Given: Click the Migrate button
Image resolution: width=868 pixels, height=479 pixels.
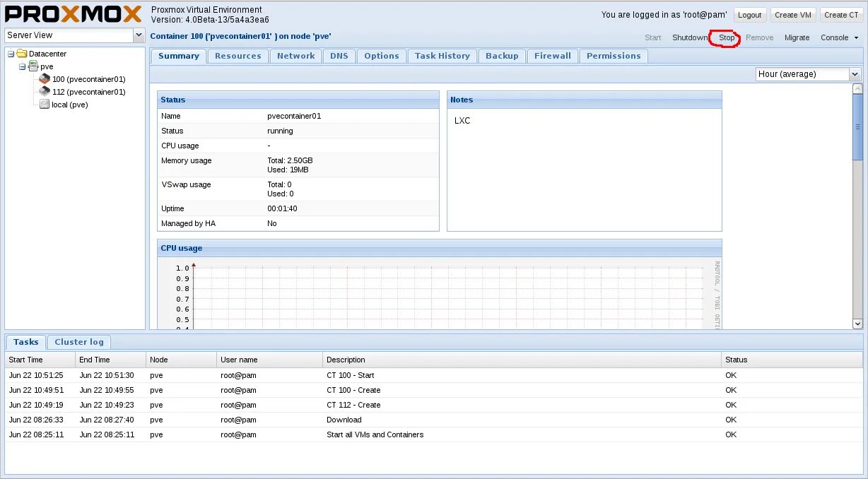Looking at the screenshot, I should [x=797, y=38].
